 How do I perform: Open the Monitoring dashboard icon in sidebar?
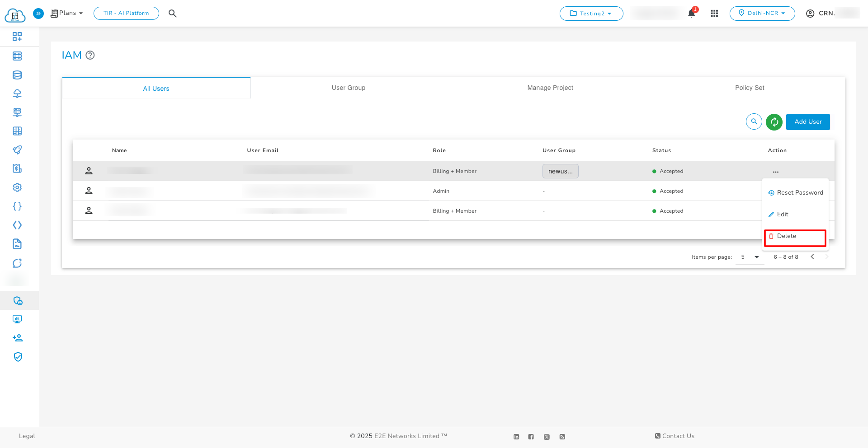tap(17, 319)
